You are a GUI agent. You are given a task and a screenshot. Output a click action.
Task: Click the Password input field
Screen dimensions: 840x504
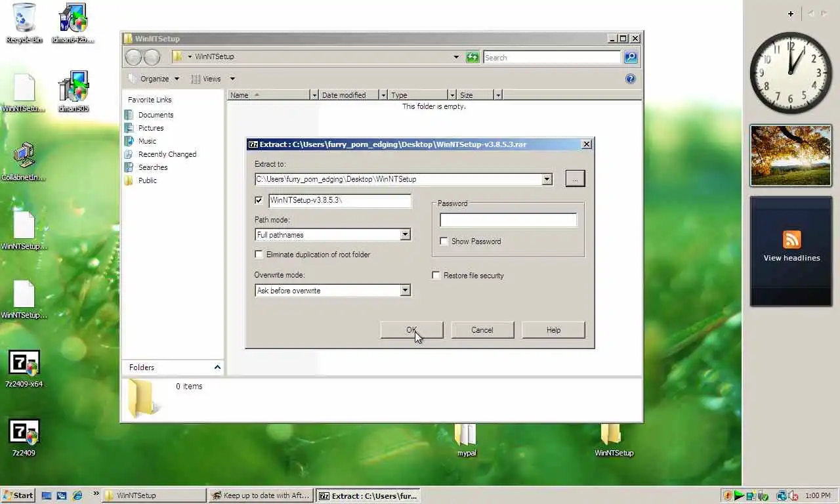[x=509, y=220]
